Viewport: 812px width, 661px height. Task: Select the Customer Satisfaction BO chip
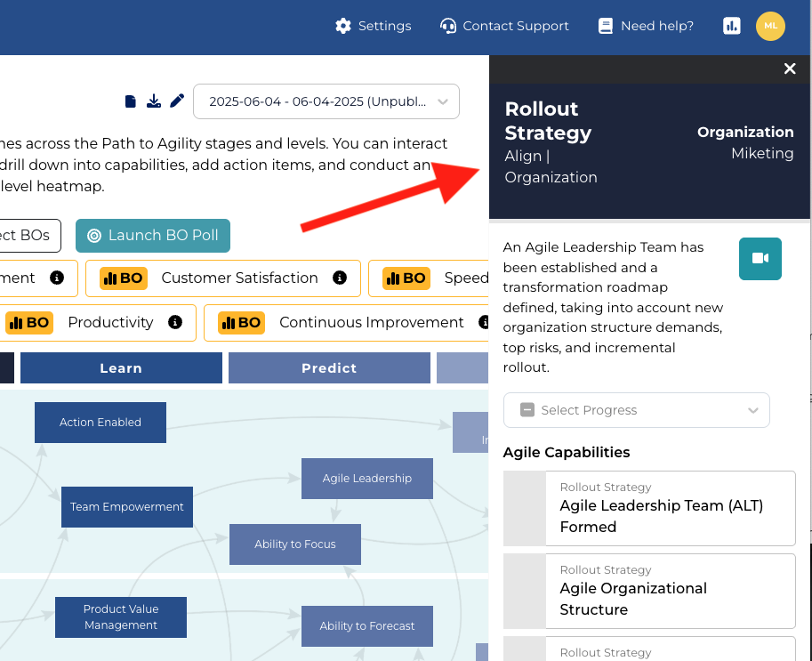coord(223,278)
